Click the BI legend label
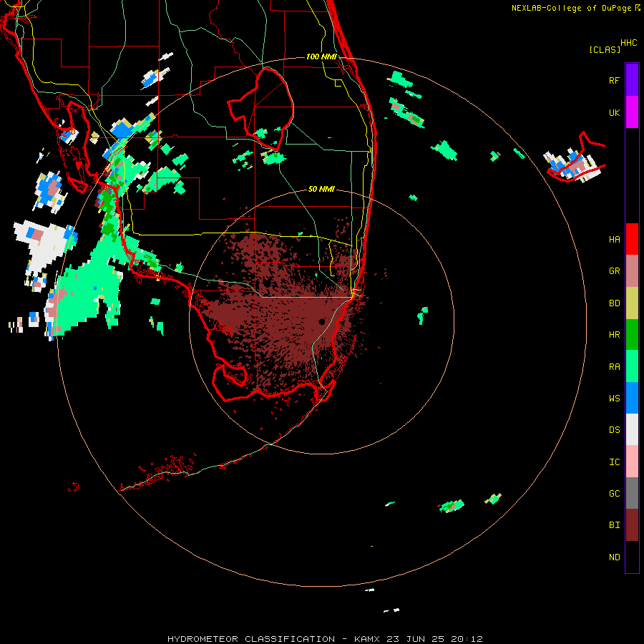The height and width of the screenshot is (644, 644). pos(614,525)
